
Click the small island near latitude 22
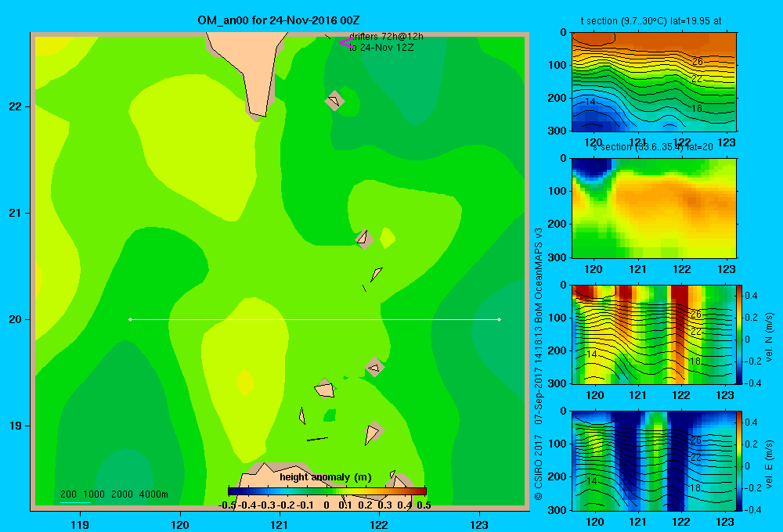[334, 101]
